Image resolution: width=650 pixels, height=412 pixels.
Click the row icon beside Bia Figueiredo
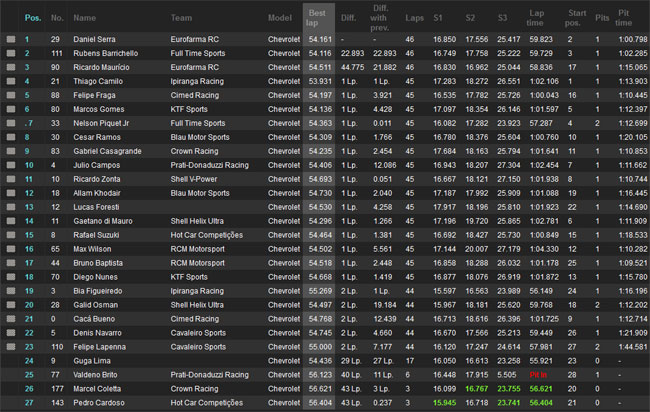coord(11,291)
